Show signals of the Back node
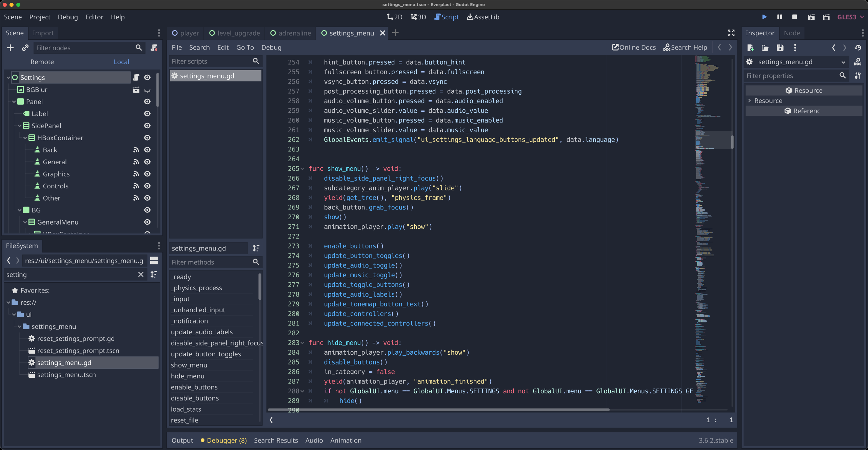Screen dimensions: 868x450 click(136, 150)
